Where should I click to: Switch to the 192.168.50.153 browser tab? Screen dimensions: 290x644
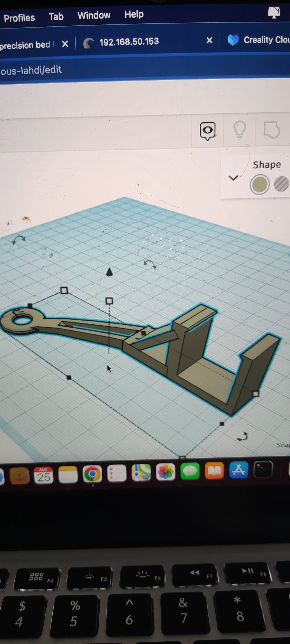[x=129, y=42]
